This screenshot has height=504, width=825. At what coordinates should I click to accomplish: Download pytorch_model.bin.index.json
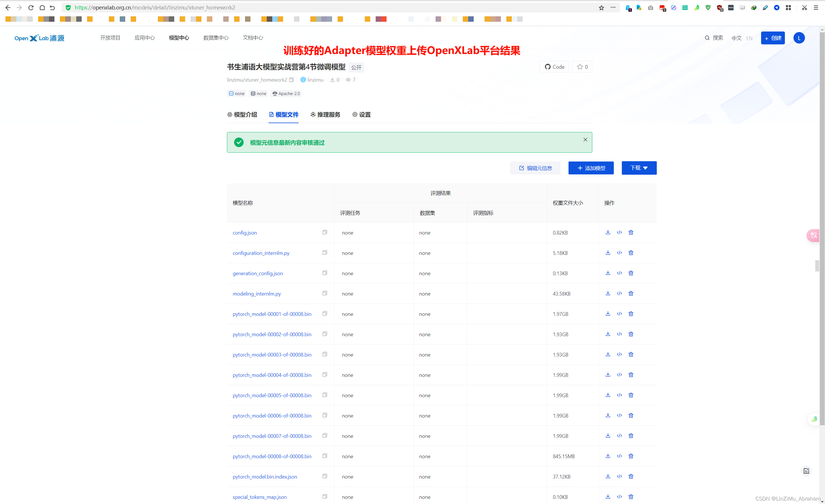[608, 477]
